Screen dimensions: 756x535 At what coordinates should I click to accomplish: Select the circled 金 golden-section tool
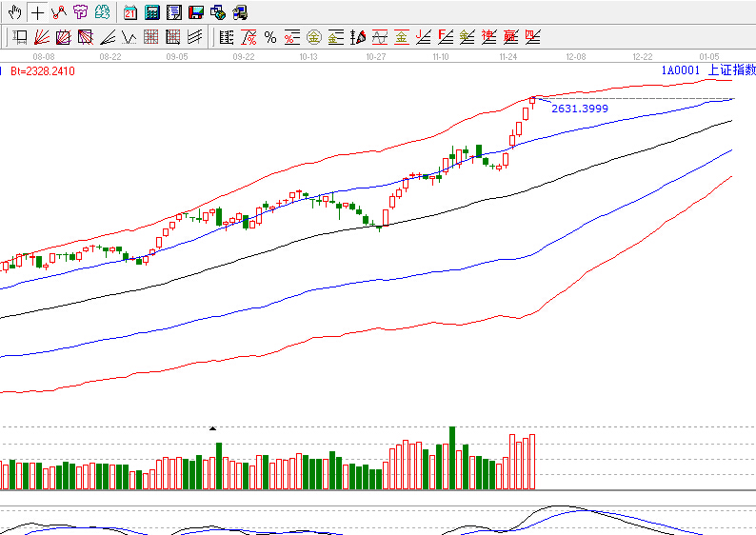[x=314, y=38]
